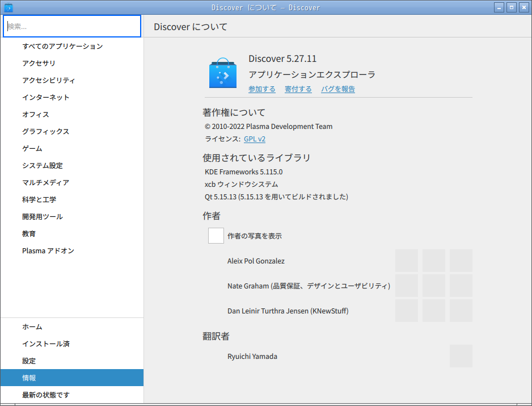This screenshot has width=532, height=406.
Task: Click middle contact button for Aleix Pol Gonzalez
Action: [434, 261]
